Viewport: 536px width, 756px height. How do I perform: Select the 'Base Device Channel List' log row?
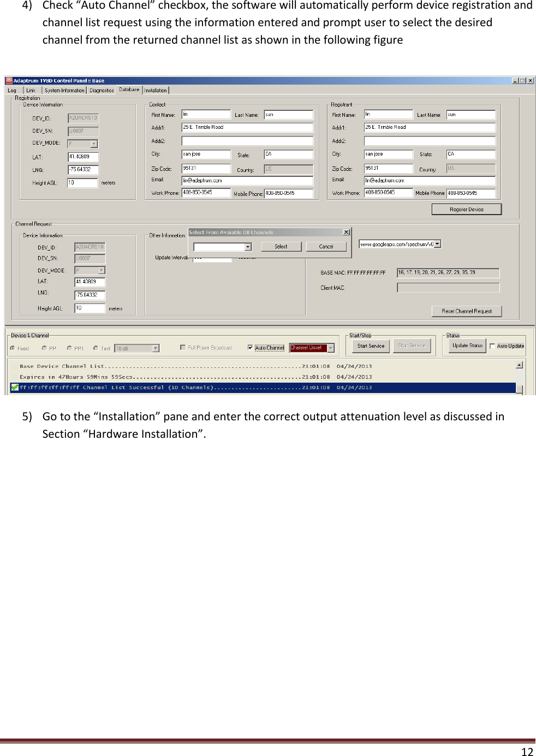tap(263, 366)
